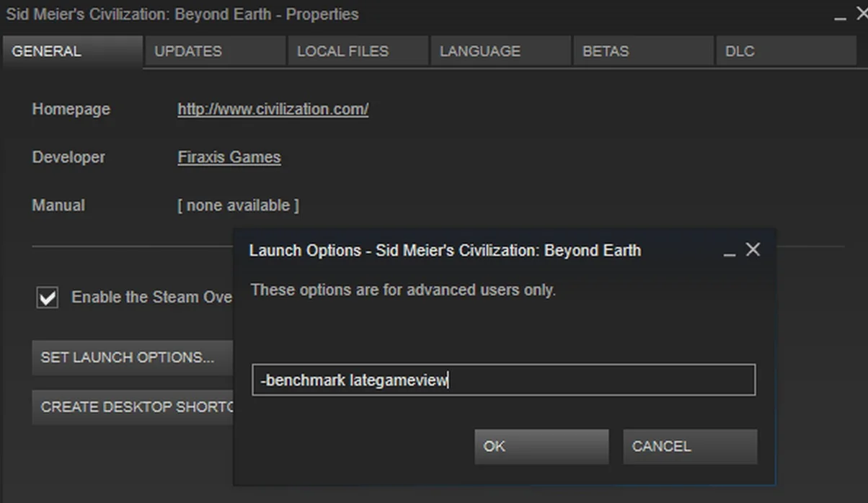Screen dimensions: 868x503
Task: Open the civilization.com homepage link
Action: pos(273,110)
